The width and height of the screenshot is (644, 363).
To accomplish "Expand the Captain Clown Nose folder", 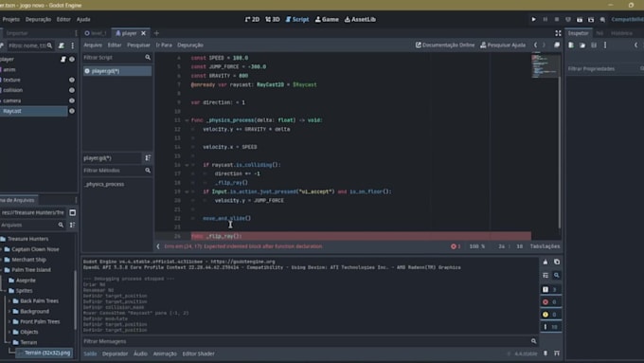I will click(1, 249).
